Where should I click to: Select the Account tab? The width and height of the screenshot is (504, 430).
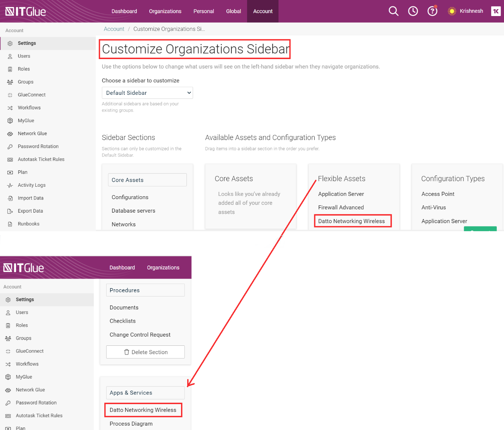click(263, 11)
